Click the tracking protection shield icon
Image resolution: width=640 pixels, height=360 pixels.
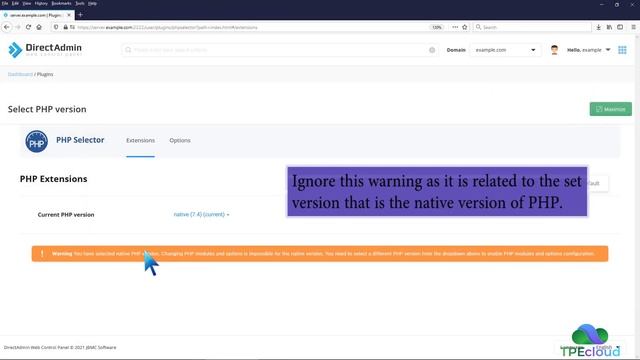(x=56, y=27)
